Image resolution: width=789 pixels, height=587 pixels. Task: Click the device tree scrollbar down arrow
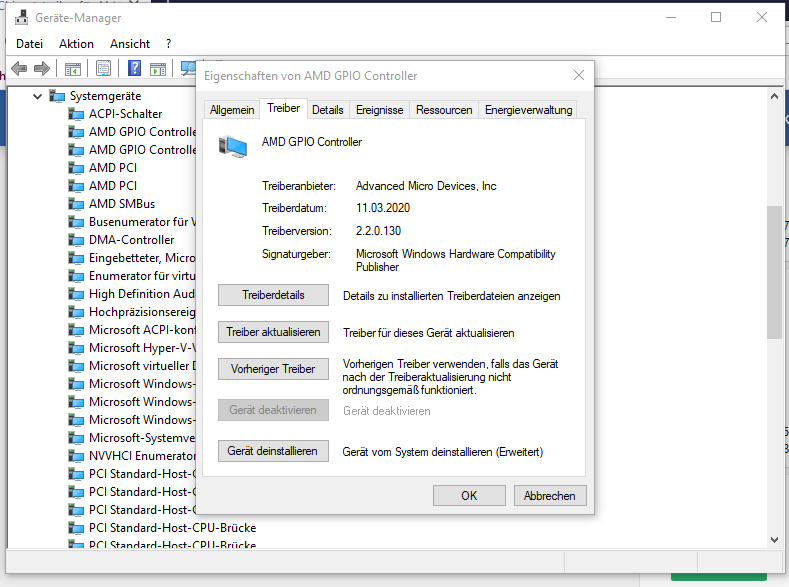click(774, 540)
